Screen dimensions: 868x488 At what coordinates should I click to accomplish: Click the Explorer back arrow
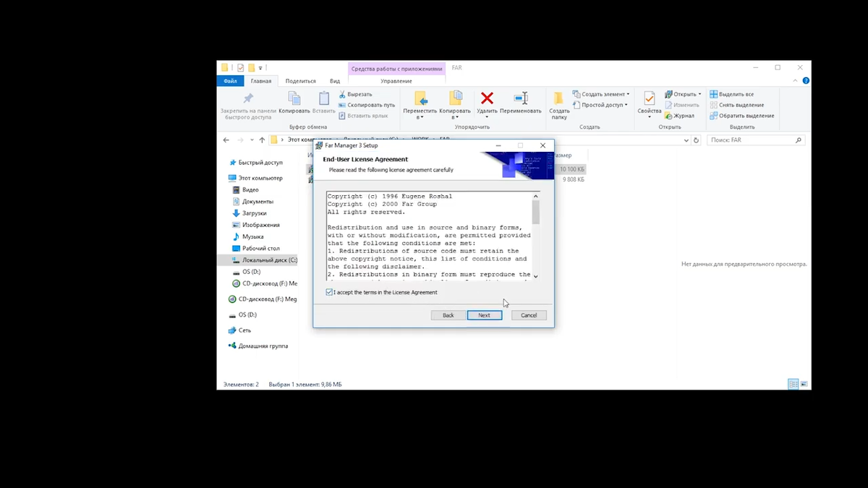[x=226, y=140]
